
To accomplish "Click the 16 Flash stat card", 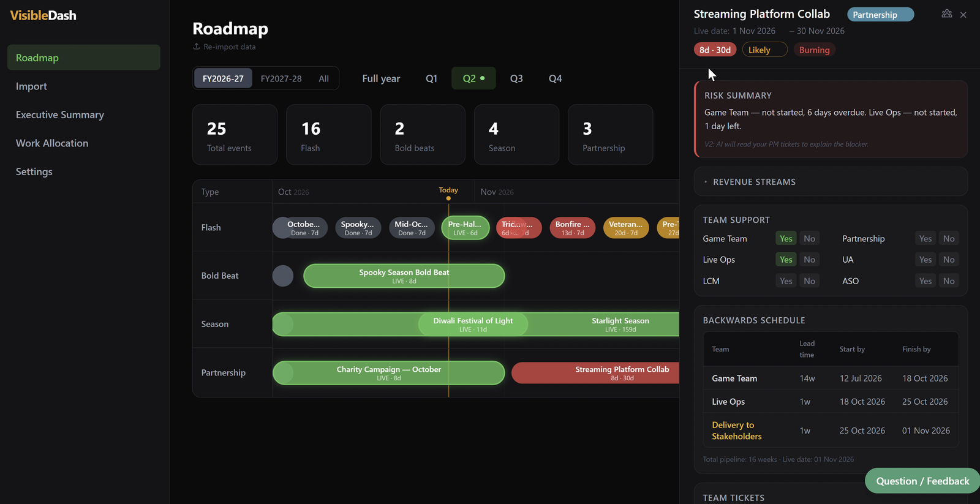I will [x=329, y=135].
